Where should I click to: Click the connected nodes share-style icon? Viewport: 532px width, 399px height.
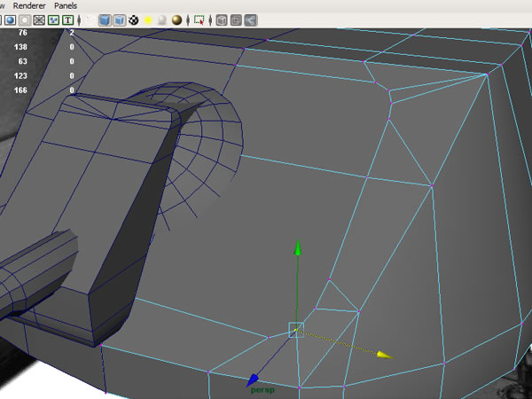click(x=251, y=20)
